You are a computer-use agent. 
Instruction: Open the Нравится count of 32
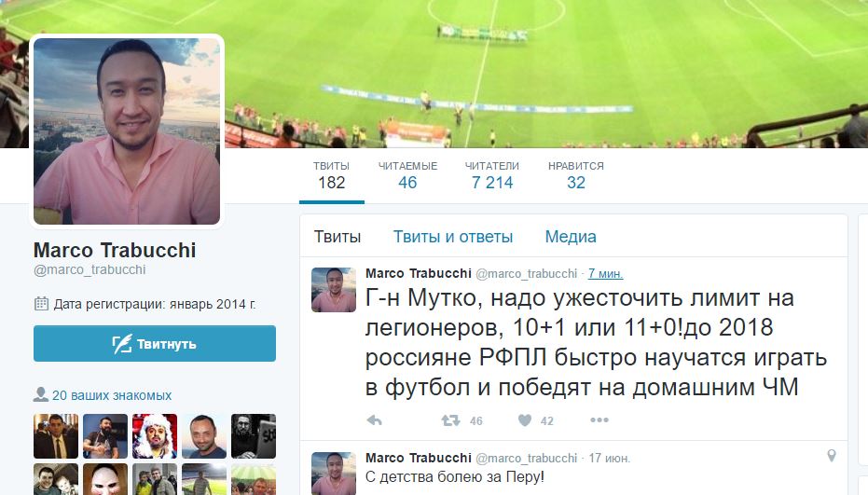pyautogui.click(x=576, y=175)
